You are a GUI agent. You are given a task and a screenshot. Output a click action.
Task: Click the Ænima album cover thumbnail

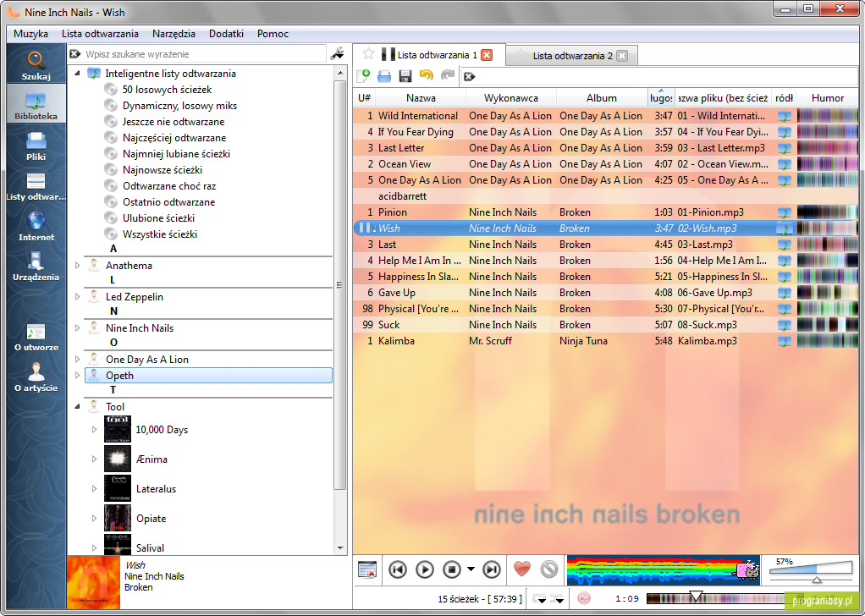click(118, 459)
